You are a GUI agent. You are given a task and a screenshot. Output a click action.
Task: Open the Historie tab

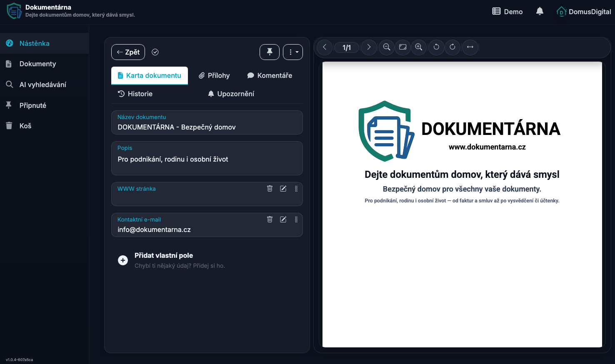[135, 94]
